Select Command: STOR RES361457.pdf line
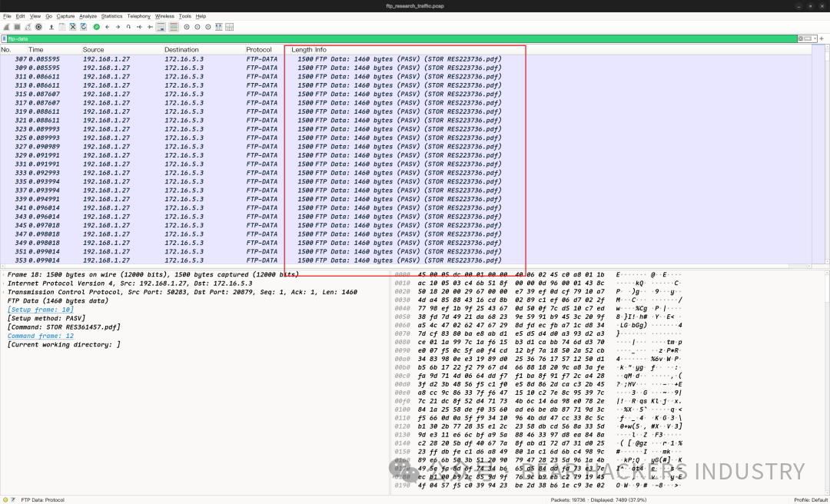830x504 pixels. (x=64, y=327)
